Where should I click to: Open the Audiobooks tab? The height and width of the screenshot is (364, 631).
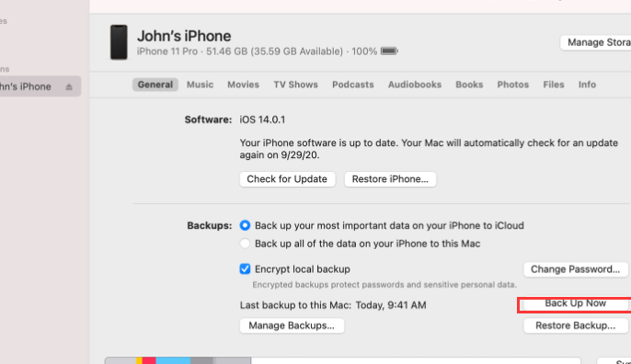415,85
